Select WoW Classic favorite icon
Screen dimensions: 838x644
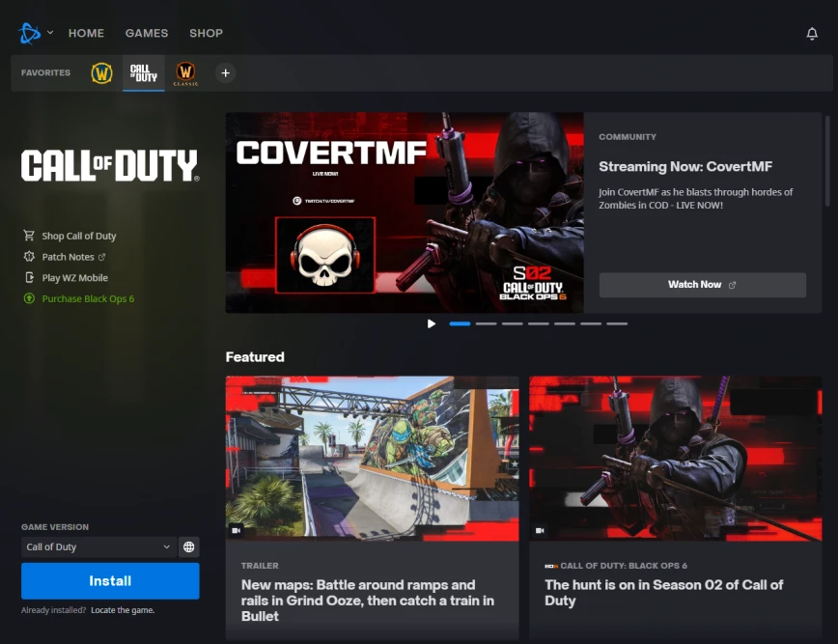pyautogui.click(x=185, y=73)
